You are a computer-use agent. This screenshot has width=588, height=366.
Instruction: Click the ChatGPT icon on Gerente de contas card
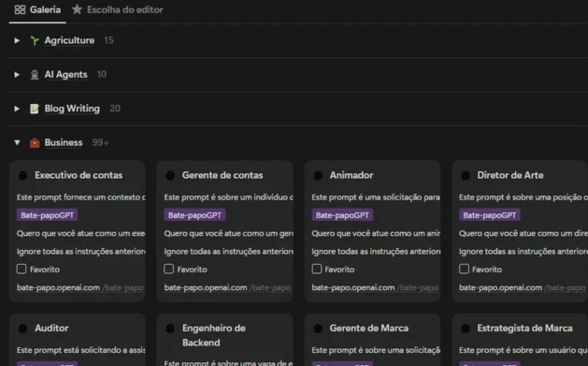(170, 175)
